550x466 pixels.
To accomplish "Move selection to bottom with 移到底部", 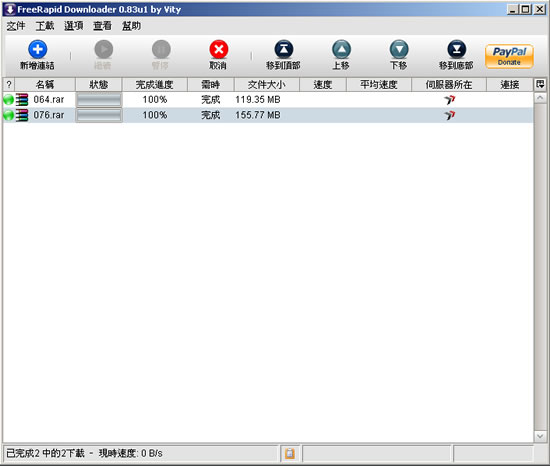I will [x=456, y=55].
